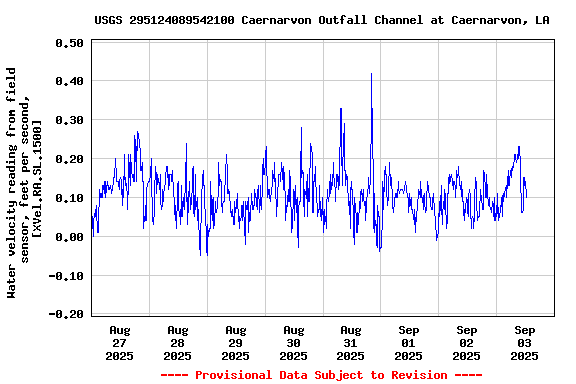Image resolution: width=576 pixels, height=384 pixels.
Task: Click the y-axis label 0.20
Action: coord(69,159)
